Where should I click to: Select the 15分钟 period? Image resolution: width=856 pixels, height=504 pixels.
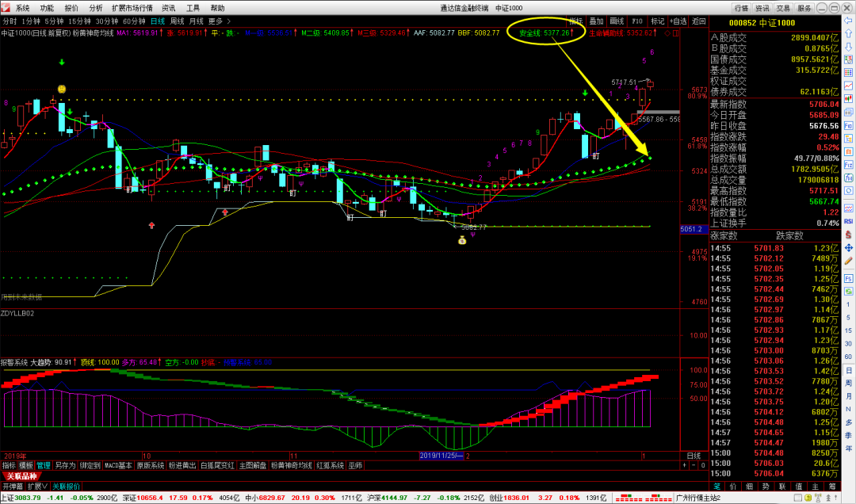(79, 21)
